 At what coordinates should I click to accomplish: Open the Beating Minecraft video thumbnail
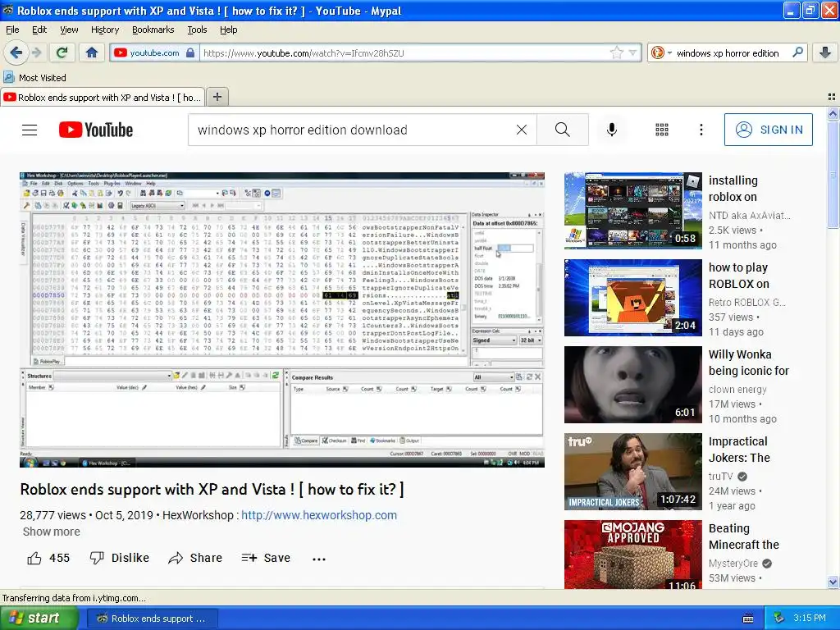pyautogui.click(x=633, y=555)
